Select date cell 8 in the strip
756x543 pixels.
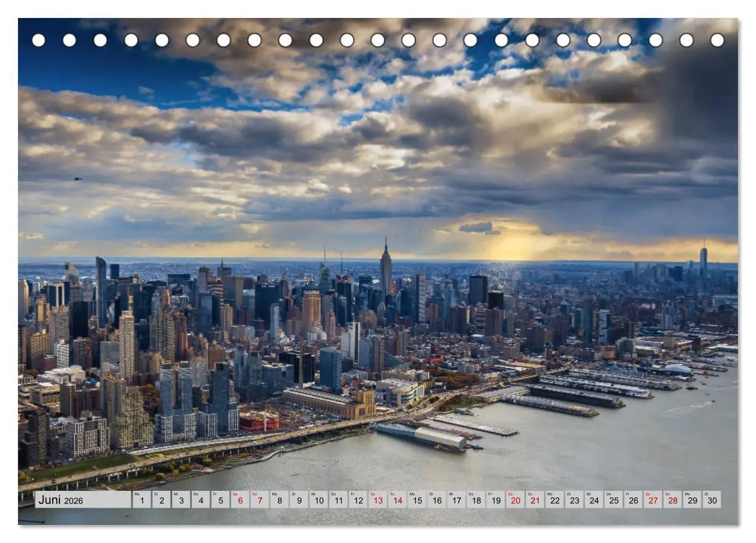280,500
